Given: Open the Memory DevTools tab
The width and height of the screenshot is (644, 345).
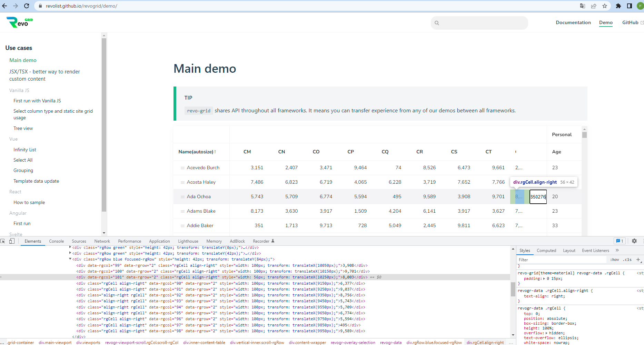Looking at the screenshot, I should (214, 241).
